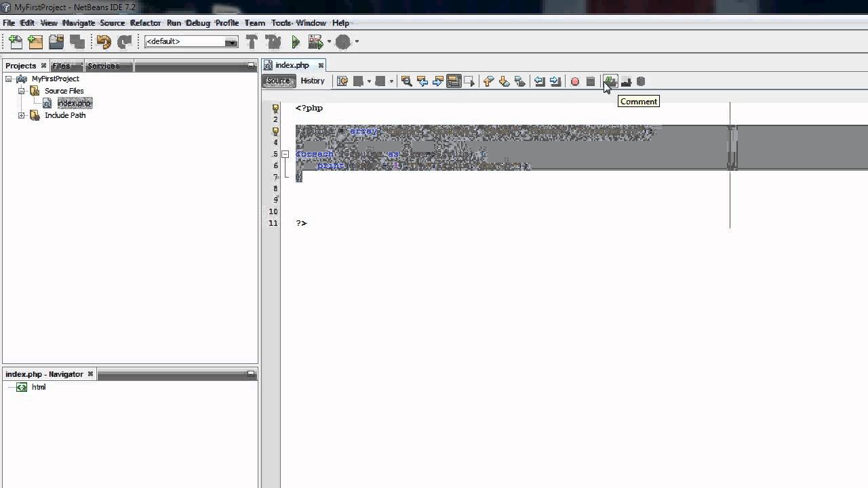Stop macro recording icon
This screenshot has width=868, height=488.
(591, 81)
